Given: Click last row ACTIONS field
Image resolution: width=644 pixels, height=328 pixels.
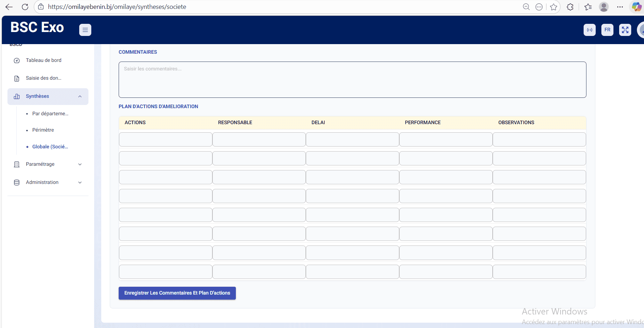Looking at the screenshot, I should [166, 272].
